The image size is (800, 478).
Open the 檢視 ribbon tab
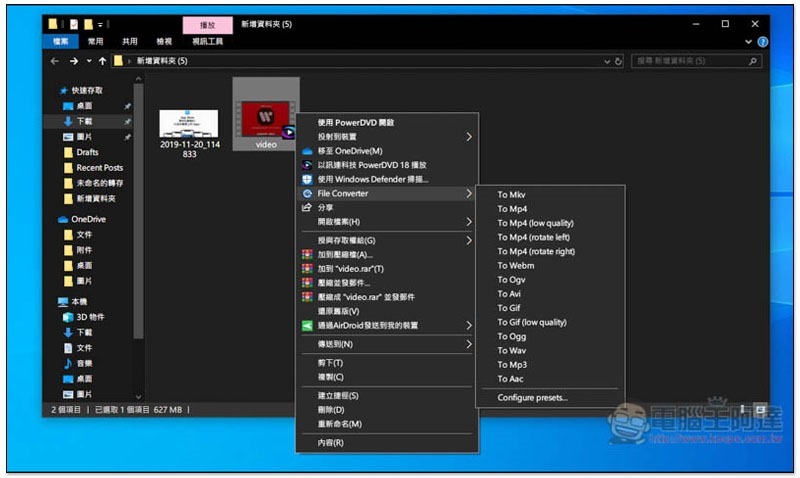(163, 42)
